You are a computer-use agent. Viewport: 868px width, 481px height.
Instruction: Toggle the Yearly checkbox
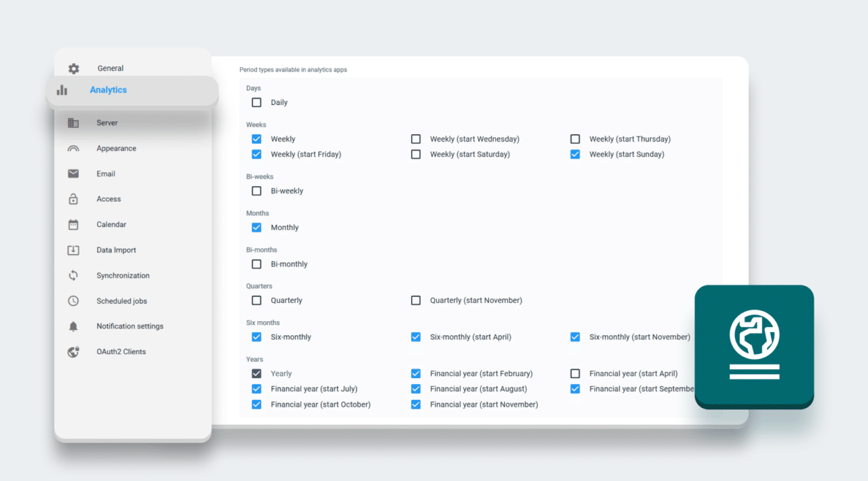(256, 373)
